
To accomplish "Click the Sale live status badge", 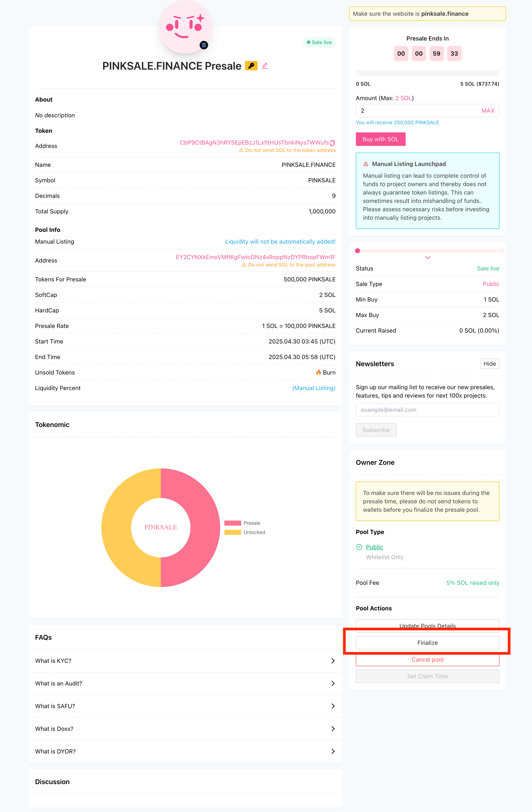I will point(319,42).
